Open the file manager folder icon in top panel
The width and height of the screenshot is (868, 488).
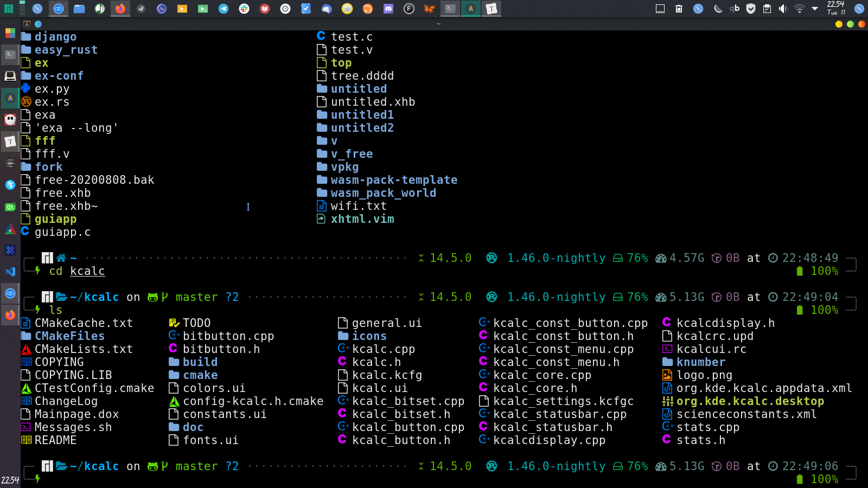tap(79, 9)
